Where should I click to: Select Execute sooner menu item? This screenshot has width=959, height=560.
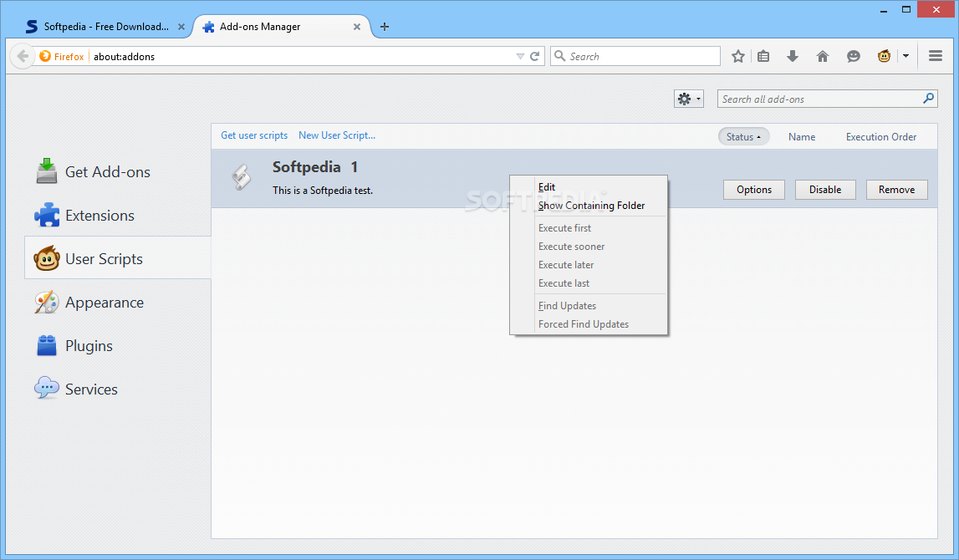[x=589, y=247]
